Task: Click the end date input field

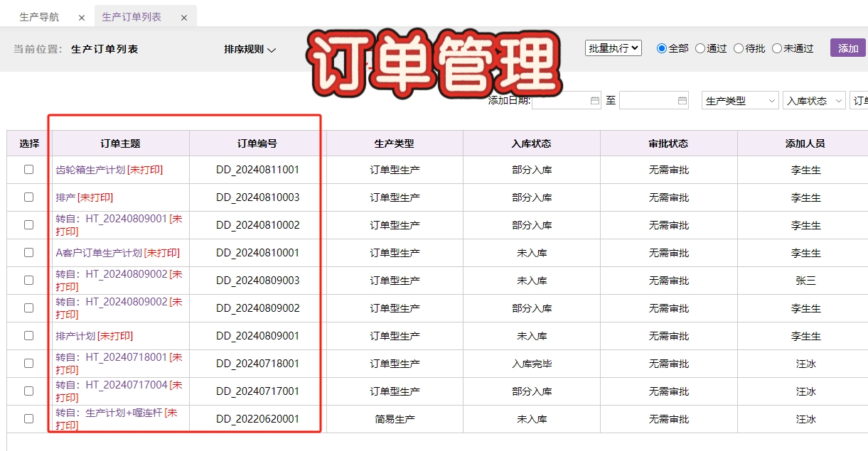Action: (654, 101)
